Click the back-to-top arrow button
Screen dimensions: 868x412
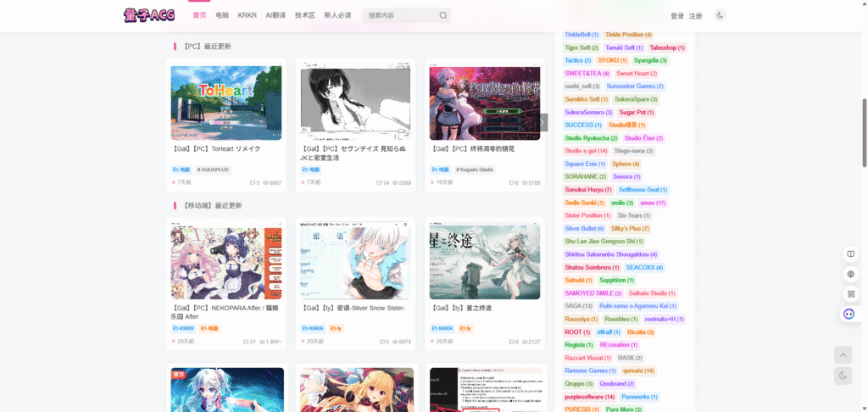843,355
